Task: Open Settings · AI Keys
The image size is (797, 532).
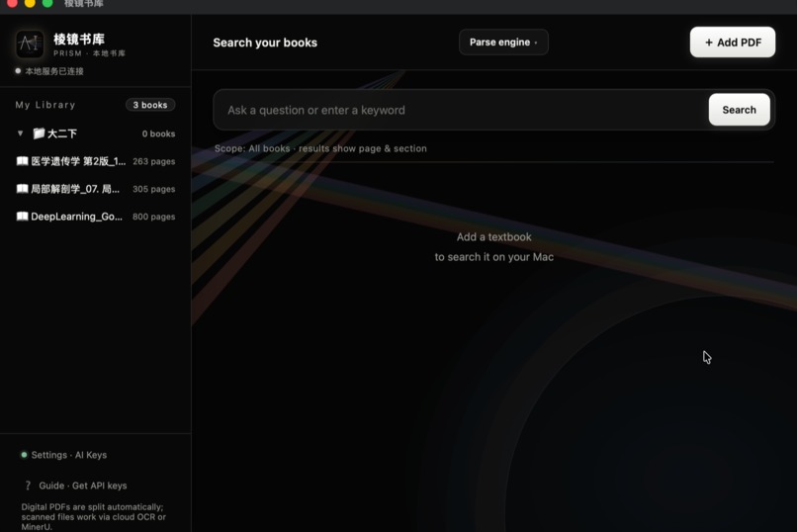Action: click(x=68, y=455)
